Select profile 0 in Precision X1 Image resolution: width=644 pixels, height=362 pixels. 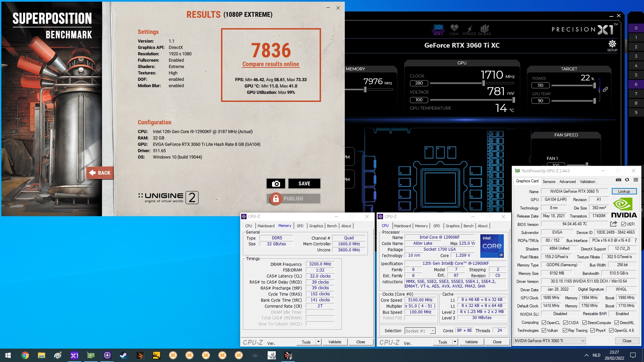[636, 28]
